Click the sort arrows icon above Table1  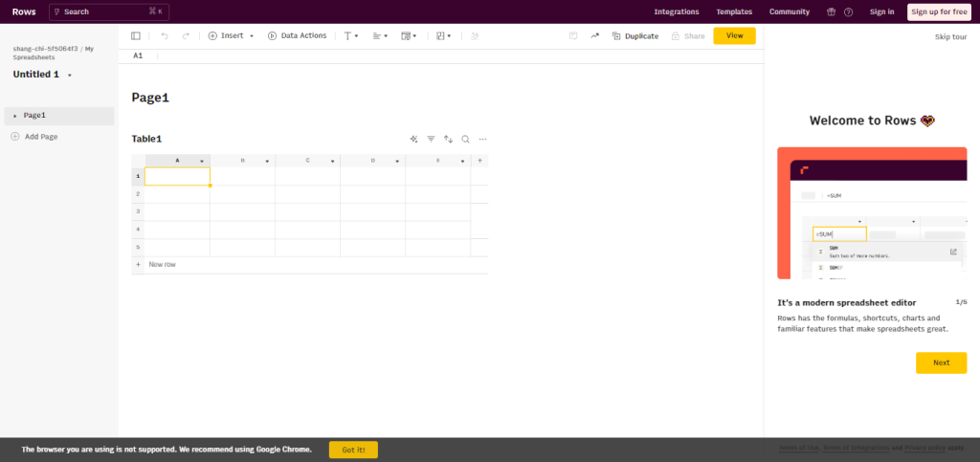[x=448, y=140]
